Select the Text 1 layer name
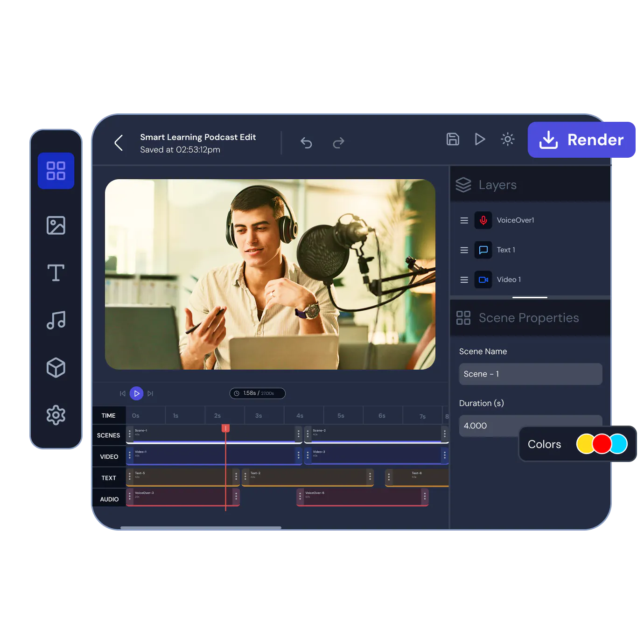This screenshot has height=644, width=644. [x=506, y=250]
